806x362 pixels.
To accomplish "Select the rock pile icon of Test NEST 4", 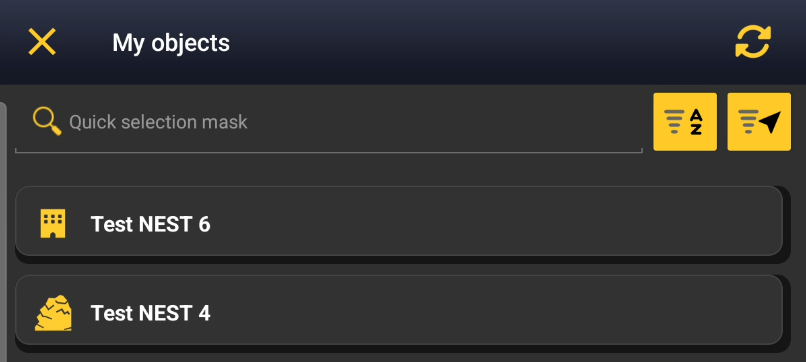I will (53, 313).
